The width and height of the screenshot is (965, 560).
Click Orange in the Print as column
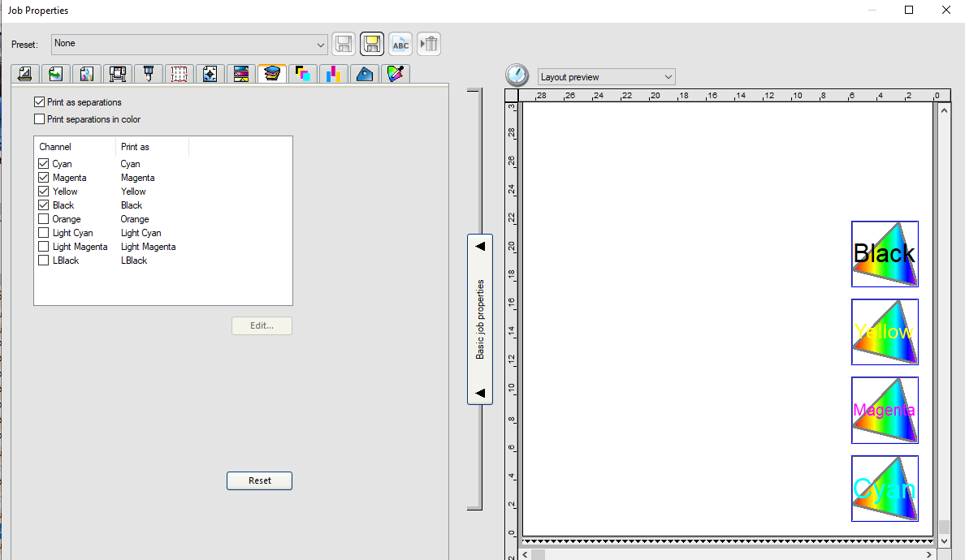[x=134, y=219]
